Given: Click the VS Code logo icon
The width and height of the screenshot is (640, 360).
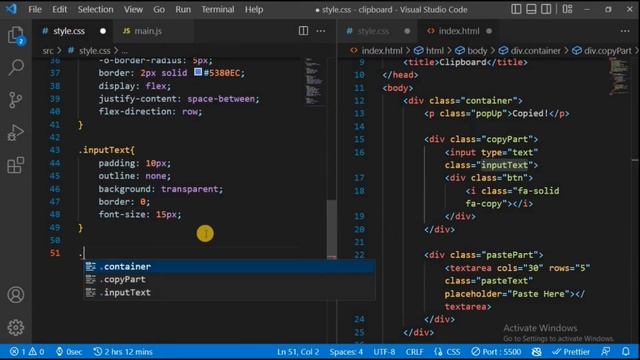Looking at the screenshot, I should (x=11, y=9).
